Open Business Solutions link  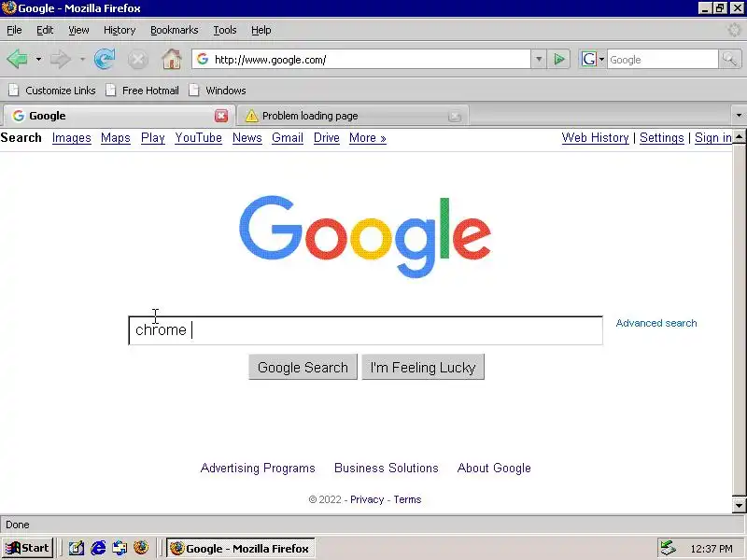coord(387,469)
